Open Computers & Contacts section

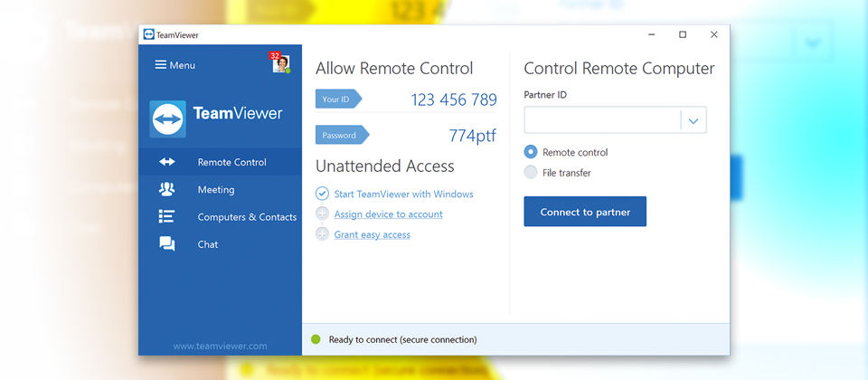pos(221,216)
